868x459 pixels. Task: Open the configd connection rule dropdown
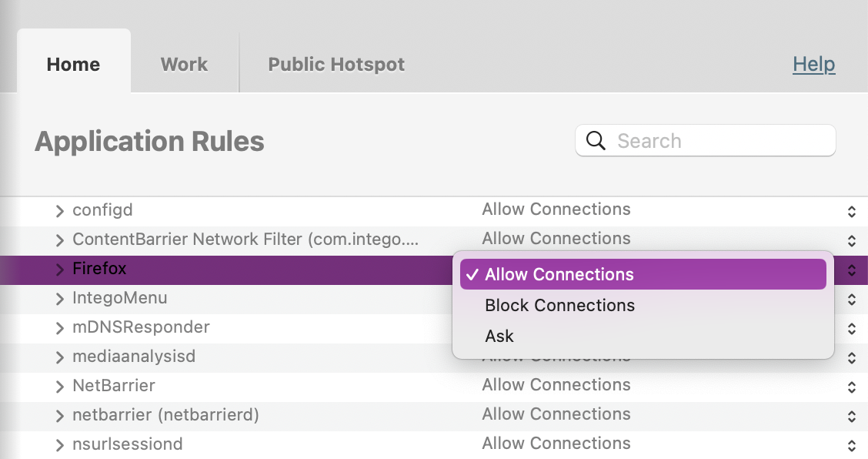tap(851, 211)
